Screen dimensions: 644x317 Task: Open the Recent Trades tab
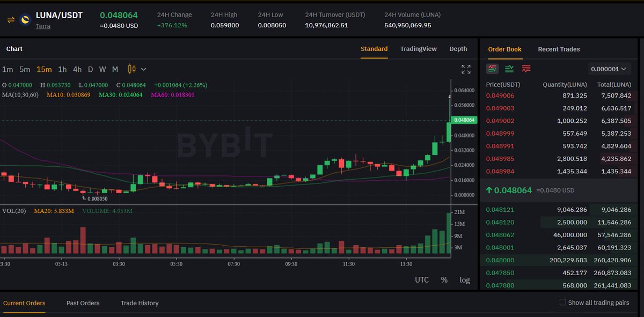pos(559,49)
